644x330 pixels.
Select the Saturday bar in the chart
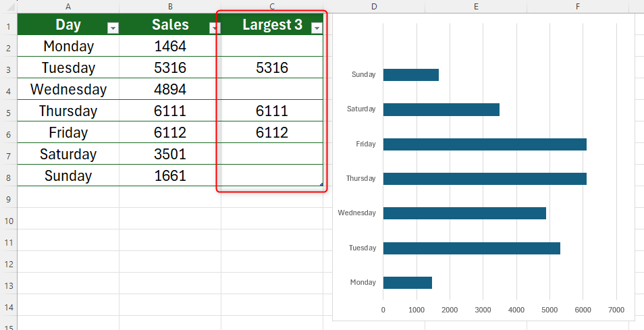coord(441,109)
